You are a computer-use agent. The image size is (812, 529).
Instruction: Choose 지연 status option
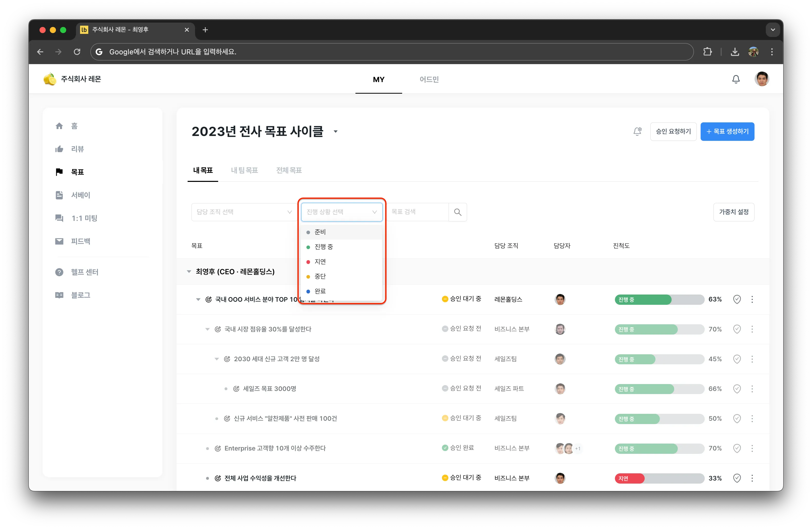[342, 262]
